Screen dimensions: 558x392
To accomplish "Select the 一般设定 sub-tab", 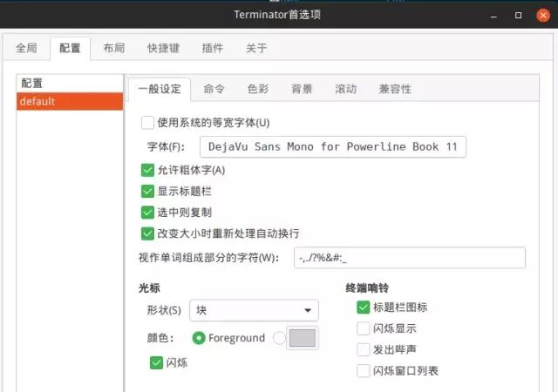I will (x=160, y=89).
